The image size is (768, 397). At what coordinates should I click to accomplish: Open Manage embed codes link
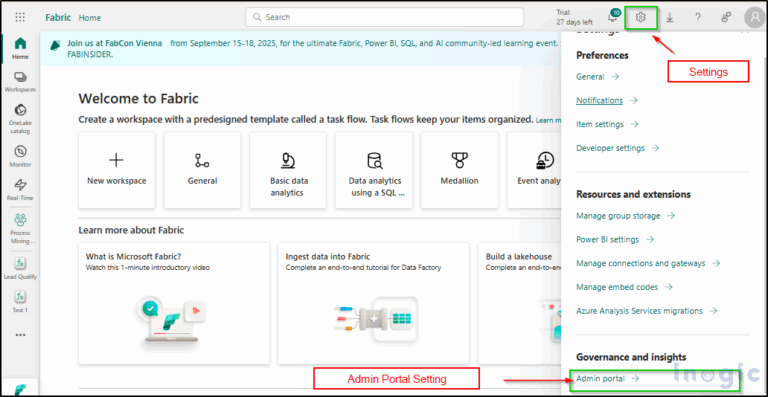point(624,287)
